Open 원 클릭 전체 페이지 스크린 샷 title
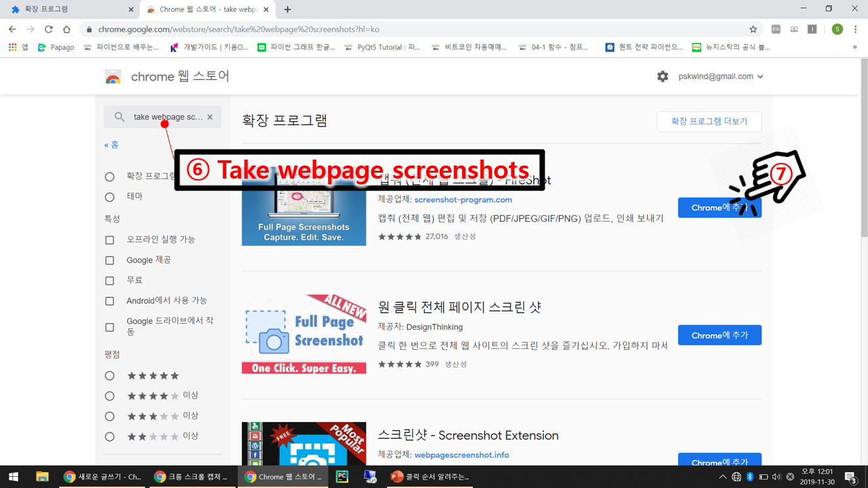The width and height of the screenshot is (868, 488). (x=460, y=307)
